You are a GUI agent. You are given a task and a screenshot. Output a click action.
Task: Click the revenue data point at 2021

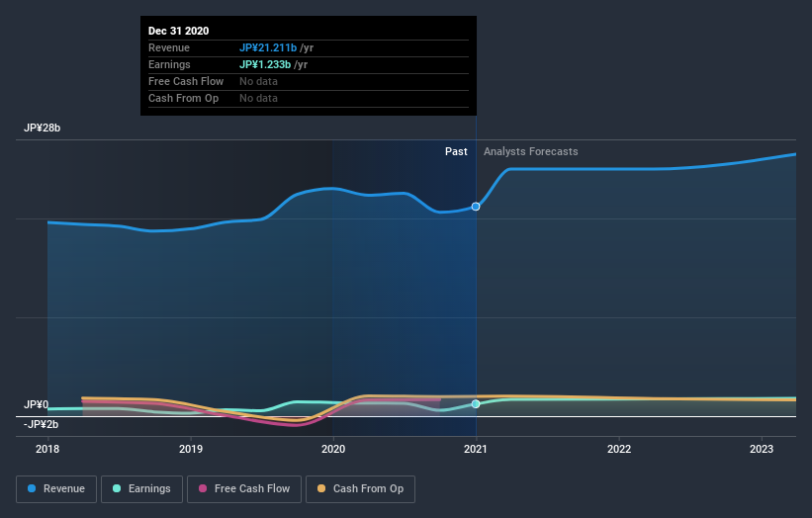476,207
